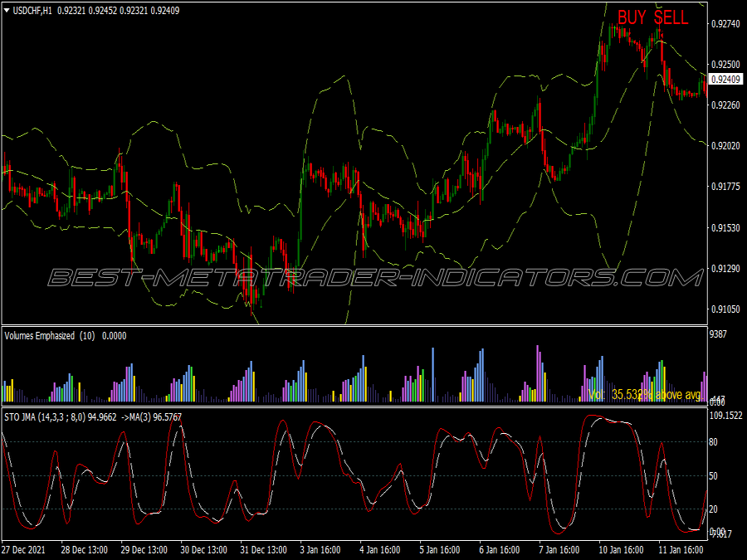
Task: Click the 0.91290 price scale label
Action: point(725,269)
